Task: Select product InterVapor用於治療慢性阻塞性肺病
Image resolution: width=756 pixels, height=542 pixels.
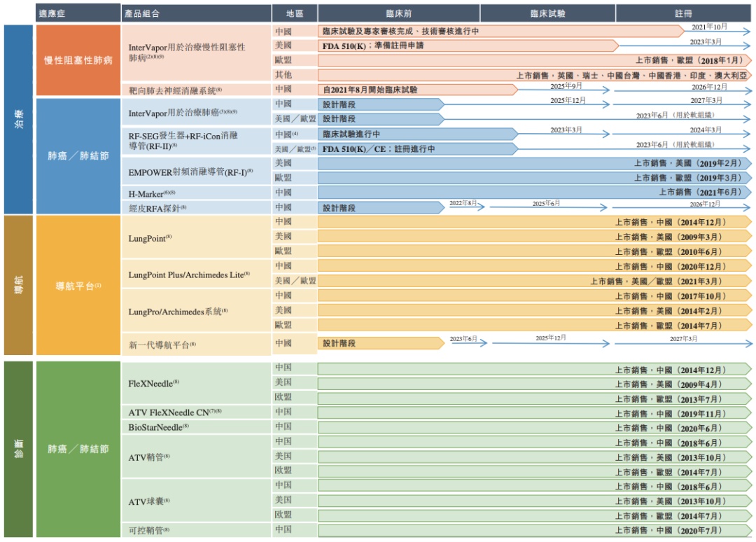Action: tap(196, 53)
